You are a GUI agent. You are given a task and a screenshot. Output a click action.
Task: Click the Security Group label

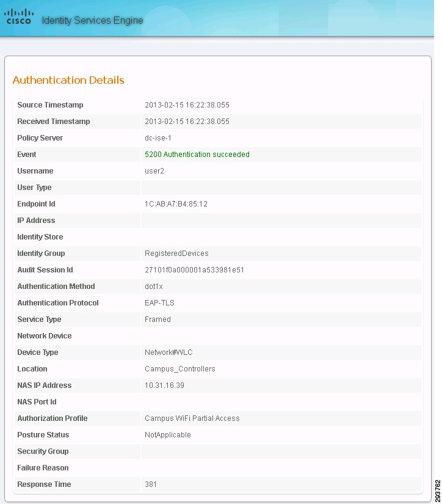tap(43, 451)
